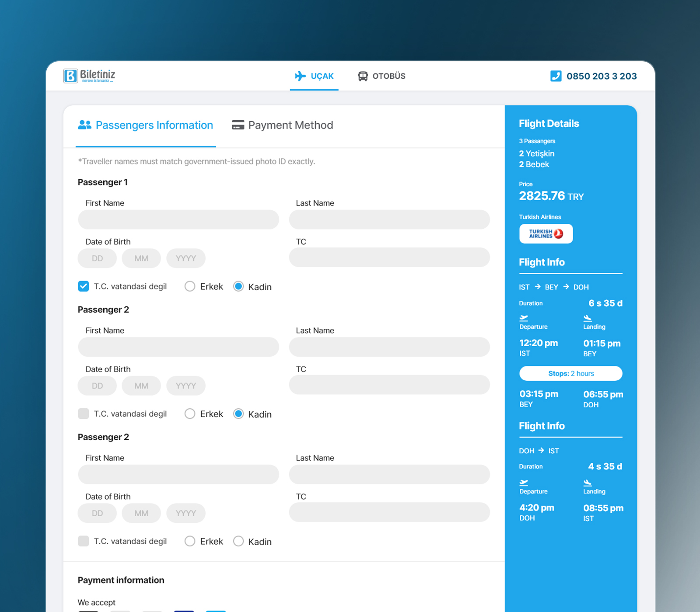Focus third passenger TC field

[x=389, y=512]
